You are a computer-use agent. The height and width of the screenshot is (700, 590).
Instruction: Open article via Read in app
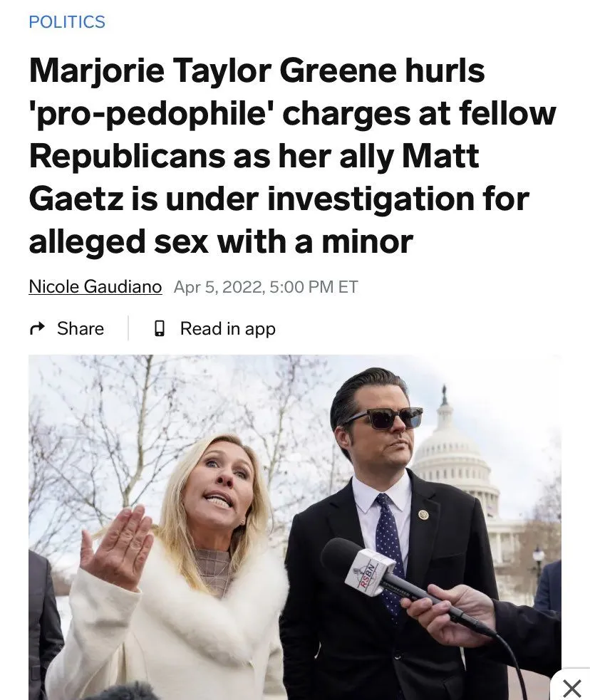pyautogui.click(x=228, y=328)
